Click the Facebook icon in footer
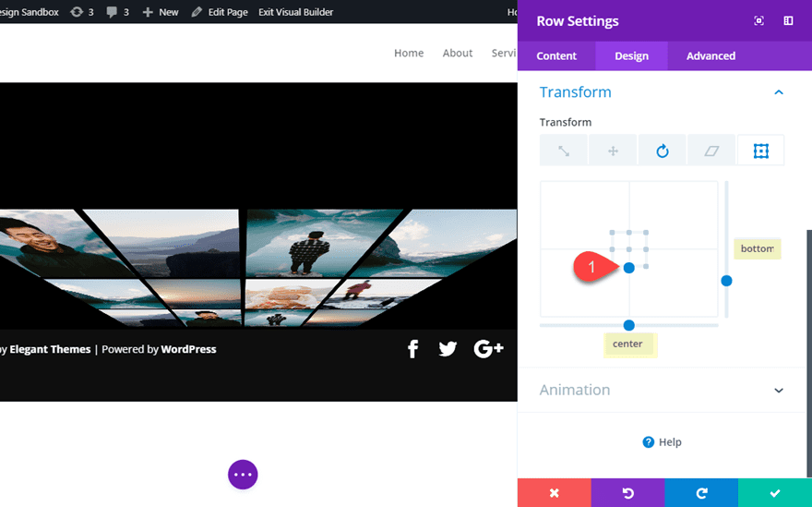This screenshot has width=812, height=507. [413, 349]
